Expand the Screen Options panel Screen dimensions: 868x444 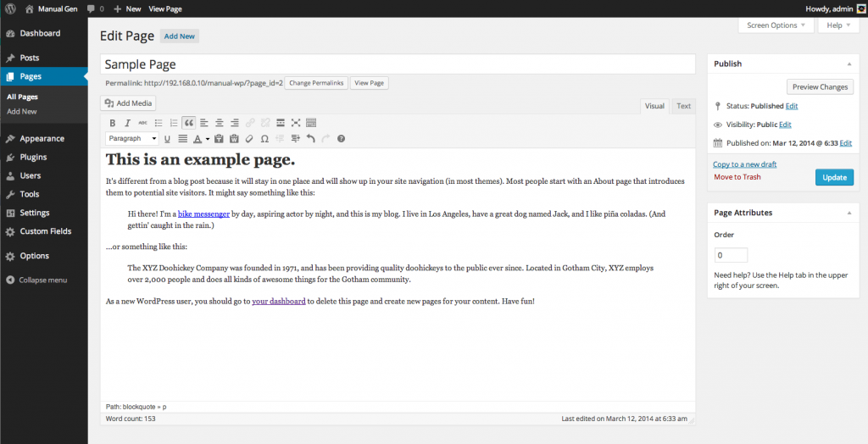776,25
